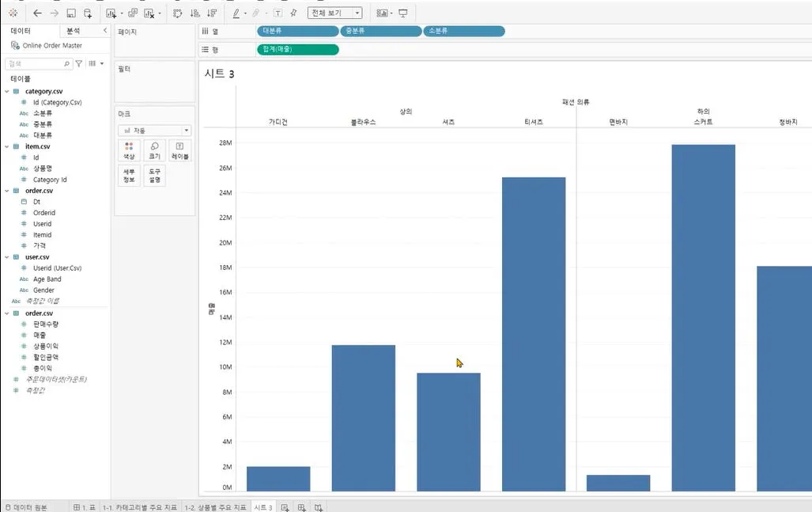Click the Redo forward arrow
This screenshot has width=812, height=512.
54,13
